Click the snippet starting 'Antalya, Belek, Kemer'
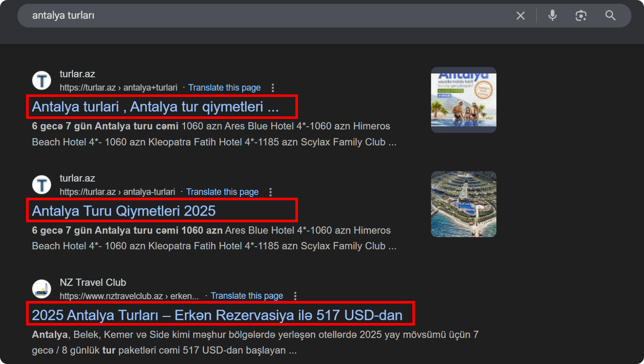This screenshot has height=364, width=644. (x=255, y=342)
